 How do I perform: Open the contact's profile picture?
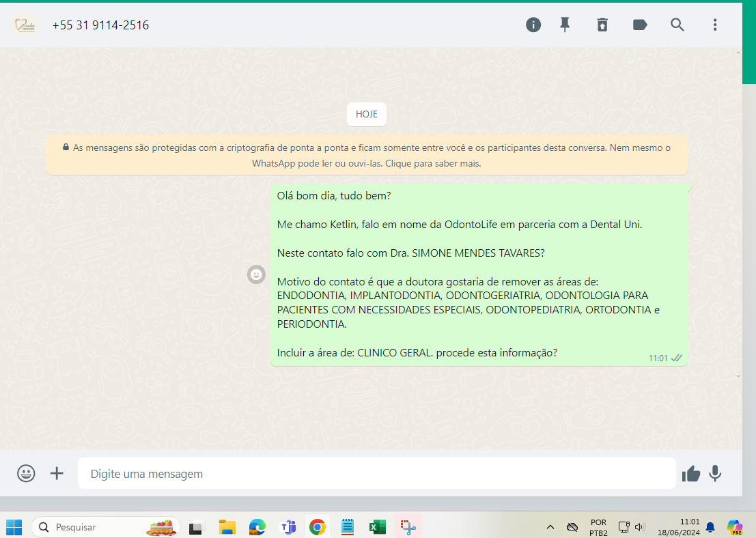click(x=25, y=25)
